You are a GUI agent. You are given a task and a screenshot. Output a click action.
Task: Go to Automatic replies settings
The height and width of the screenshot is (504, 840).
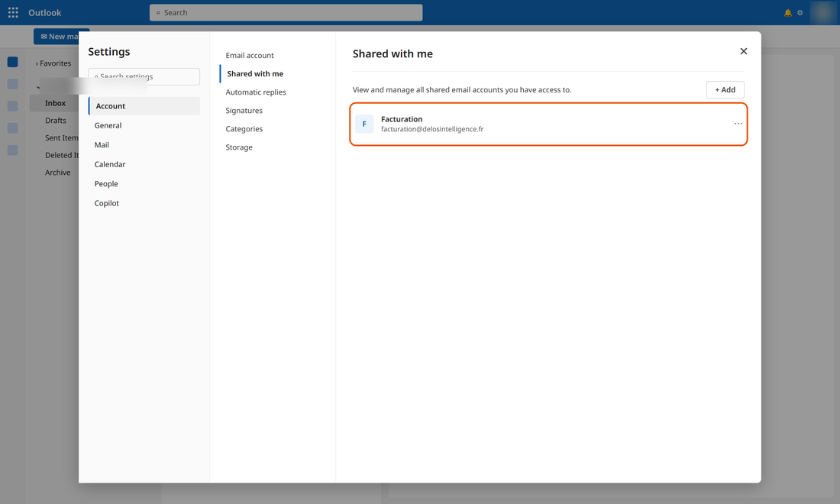pyautogui.click(x=256, y=92)
